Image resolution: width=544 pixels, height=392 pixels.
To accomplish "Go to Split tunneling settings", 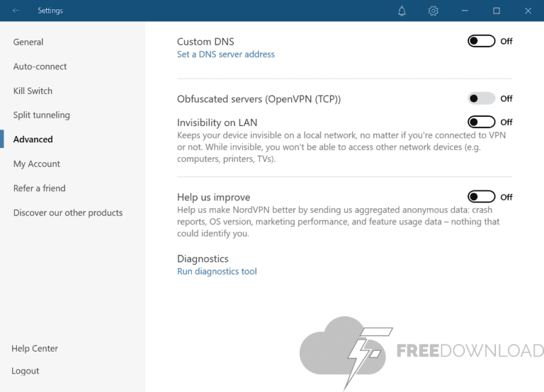I will coord(41,115).
